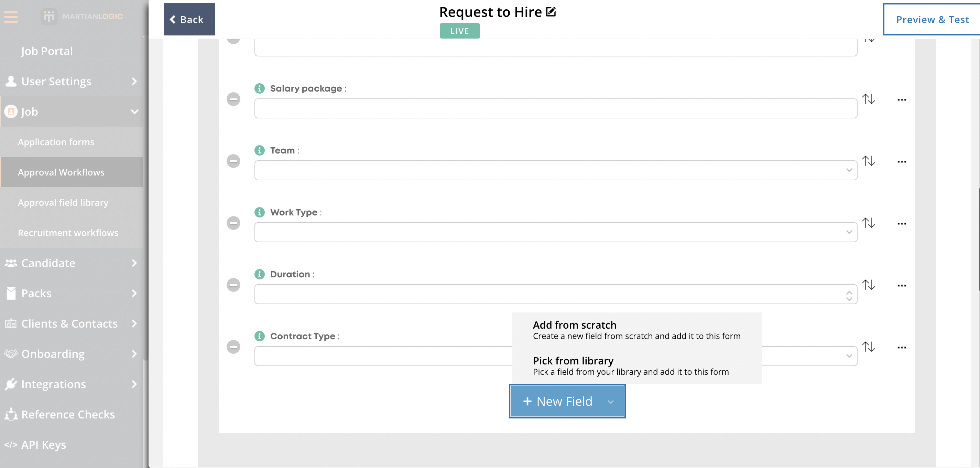Remove the Team field with its minus icon
Screen dimensions: 980x468
233,161
